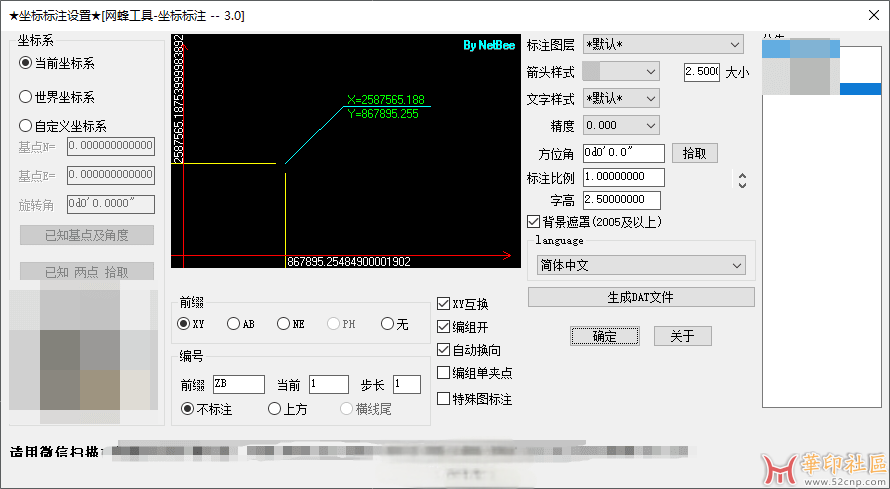Click the 拾取 button
This screenshot has width=890, height=489.
[x=695, y=153]
